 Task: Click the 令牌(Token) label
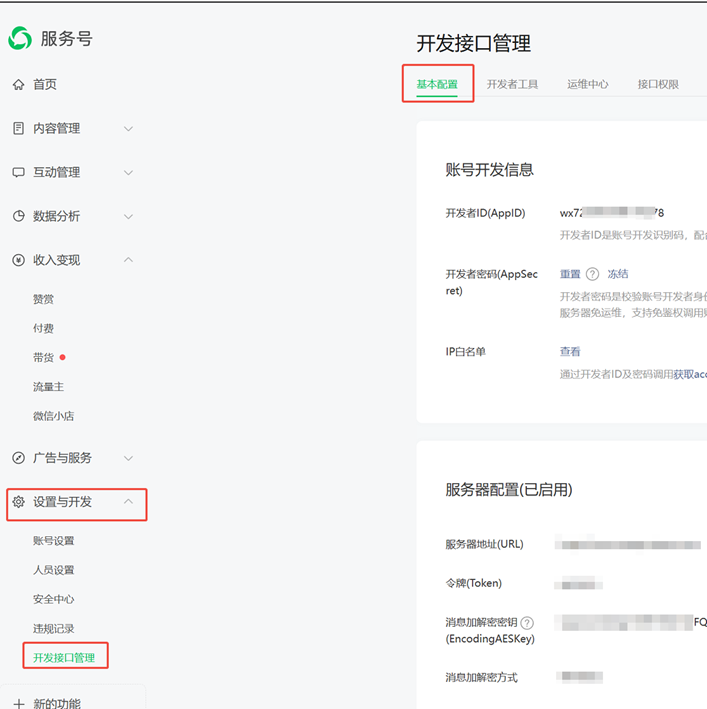click(x=473, y=583)
